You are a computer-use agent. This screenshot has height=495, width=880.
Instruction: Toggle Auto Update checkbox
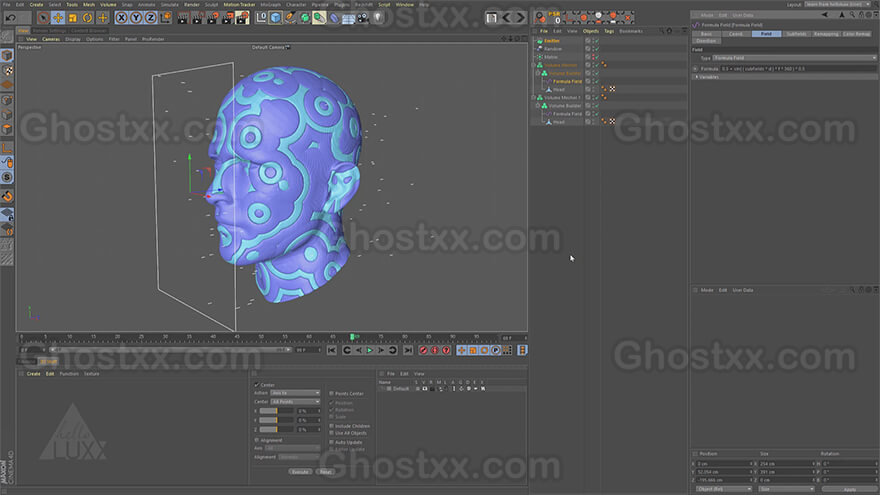click(331, 442)
